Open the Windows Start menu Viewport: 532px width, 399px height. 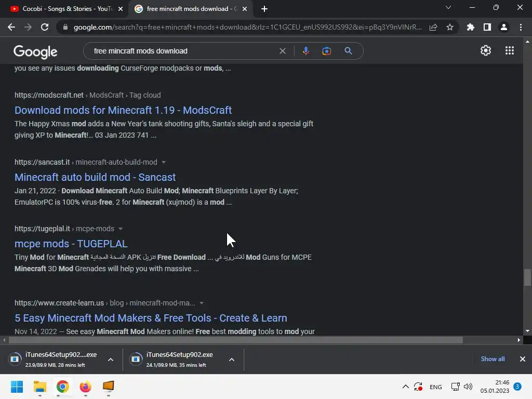tap(17, 387)
